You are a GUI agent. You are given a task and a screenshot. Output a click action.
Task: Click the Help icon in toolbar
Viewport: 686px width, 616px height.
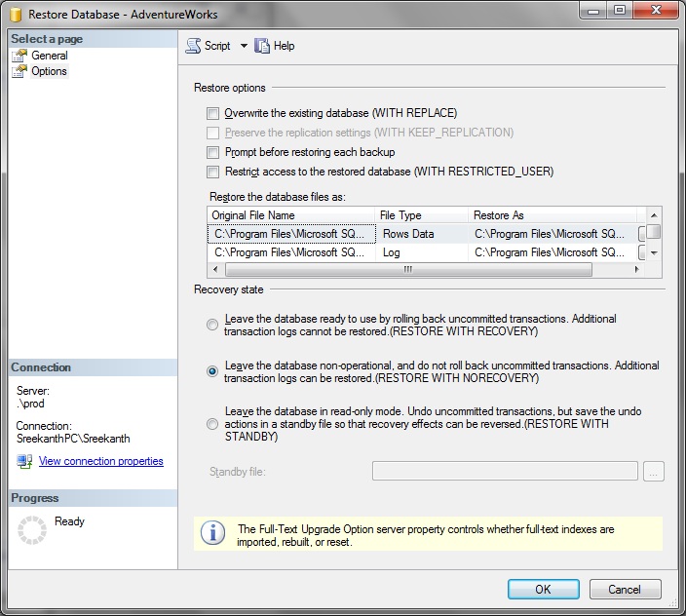(262, 46)
